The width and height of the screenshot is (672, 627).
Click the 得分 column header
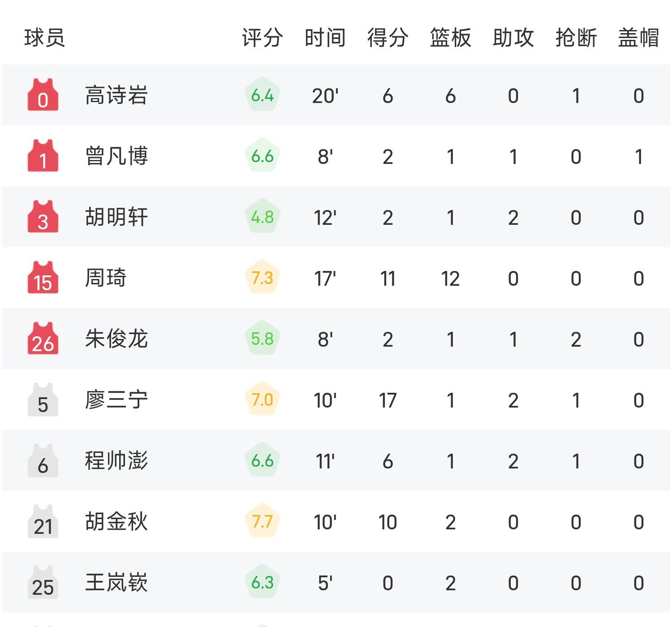[x=388, y=38]
